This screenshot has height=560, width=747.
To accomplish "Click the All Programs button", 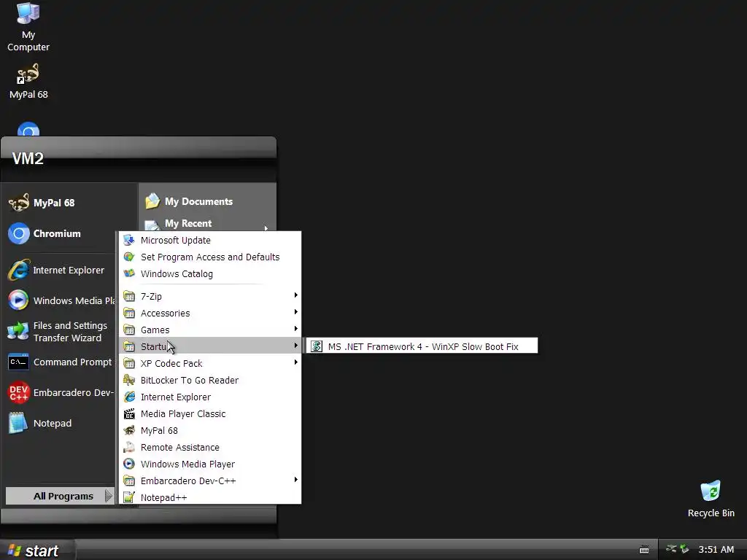I will [x=60, y=496].
